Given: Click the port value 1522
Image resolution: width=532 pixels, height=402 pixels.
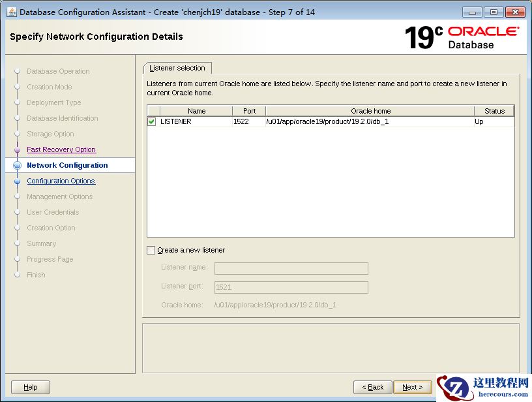Looking at the screenshot, I should tap(249, 121).
